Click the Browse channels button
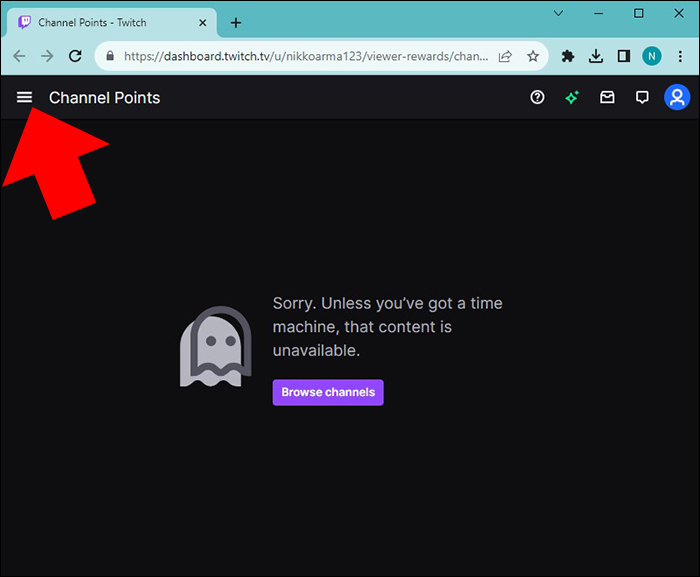The width and height of the screenshot is (700, 577). (328, 392)
